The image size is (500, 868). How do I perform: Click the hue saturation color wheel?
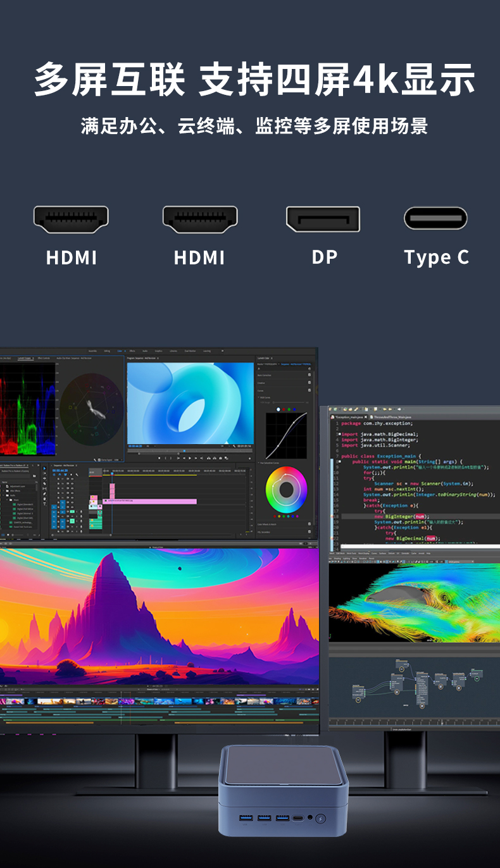pyautogui.click(x=286, y=489)
